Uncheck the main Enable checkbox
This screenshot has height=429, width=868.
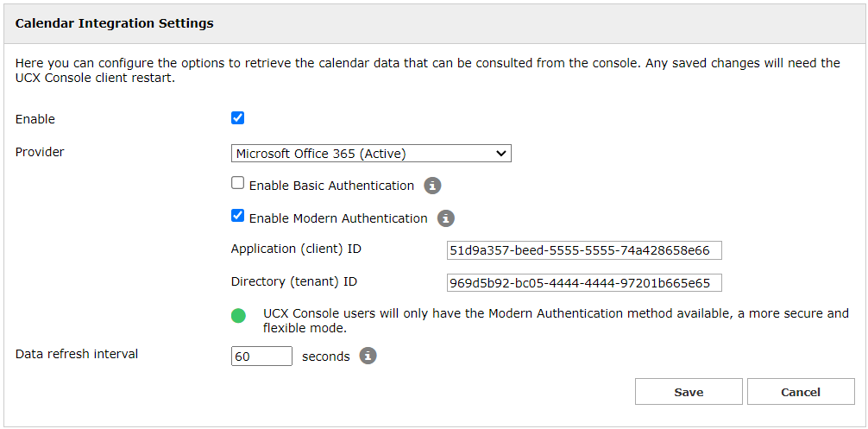point(238,118)
